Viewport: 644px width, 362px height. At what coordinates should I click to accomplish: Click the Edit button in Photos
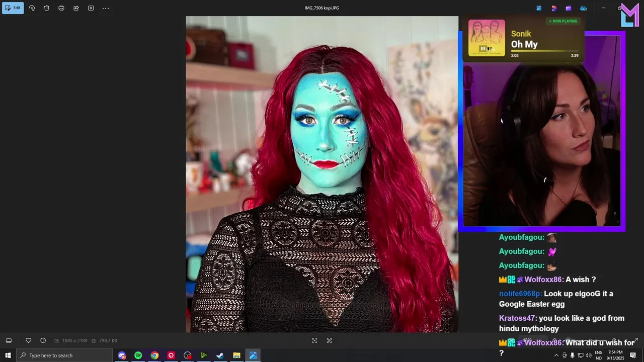13,8
